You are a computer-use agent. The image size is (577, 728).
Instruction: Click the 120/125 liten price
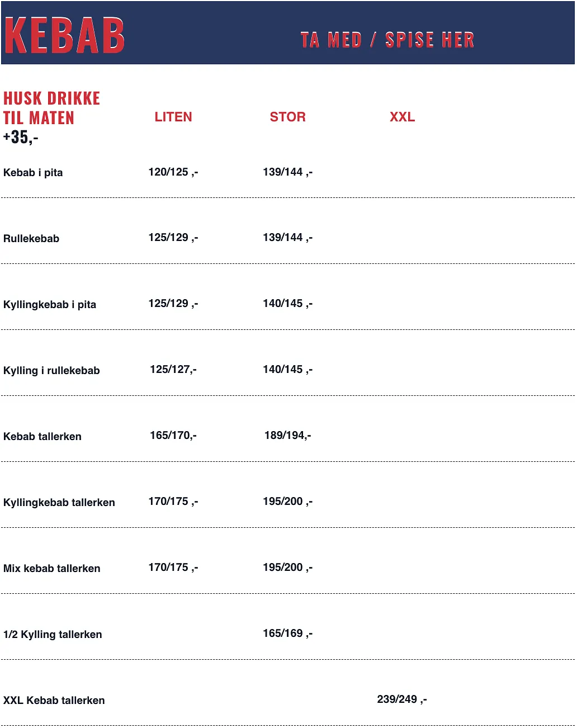173,172
